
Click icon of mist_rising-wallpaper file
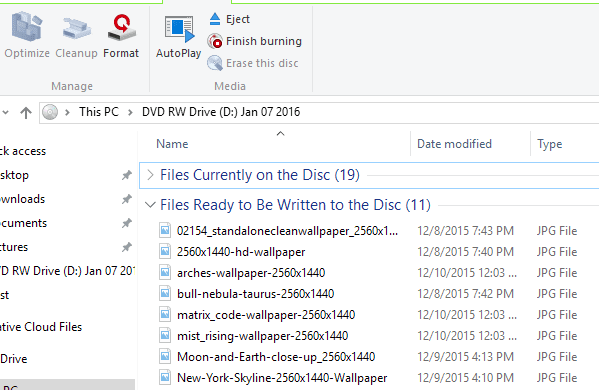point(165,335)
